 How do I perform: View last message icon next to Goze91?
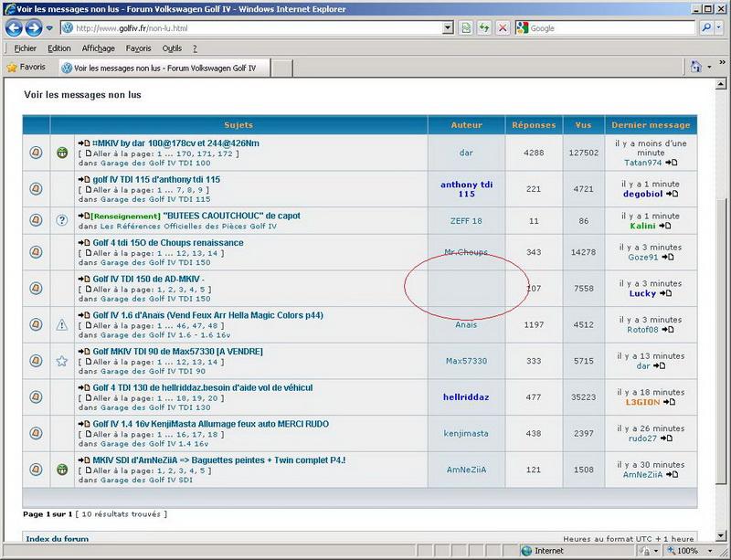click(x=668, y=257)
